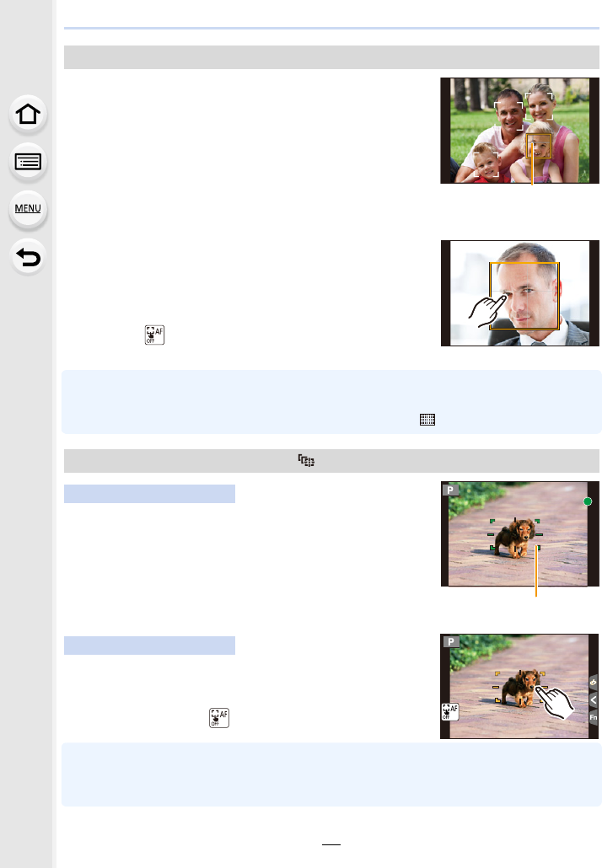Open the man's face touch photo
The height and width of the screenshot is (868, 602).
click(519, 293)
